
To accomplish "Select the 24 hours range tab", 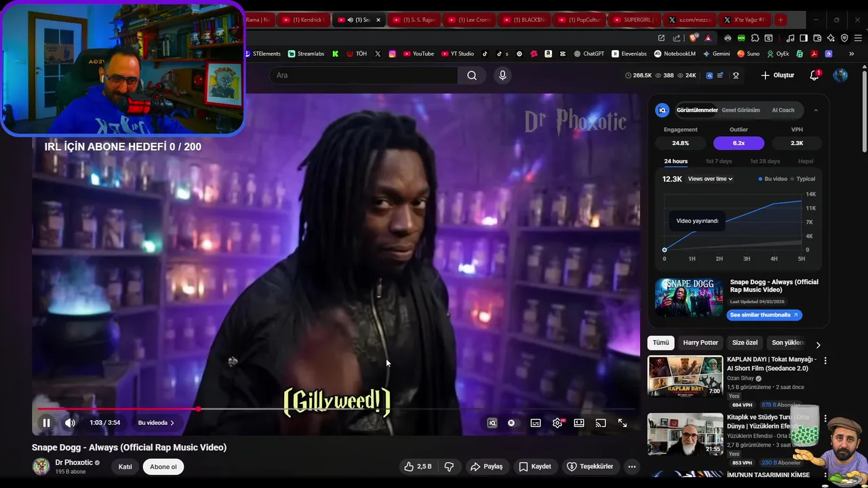I will [x=675, y=161].
